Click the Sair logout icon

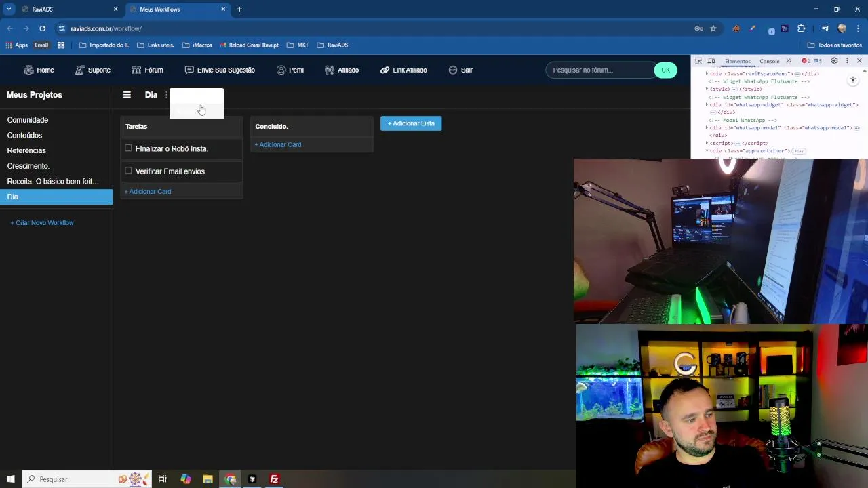click(453, 70)
